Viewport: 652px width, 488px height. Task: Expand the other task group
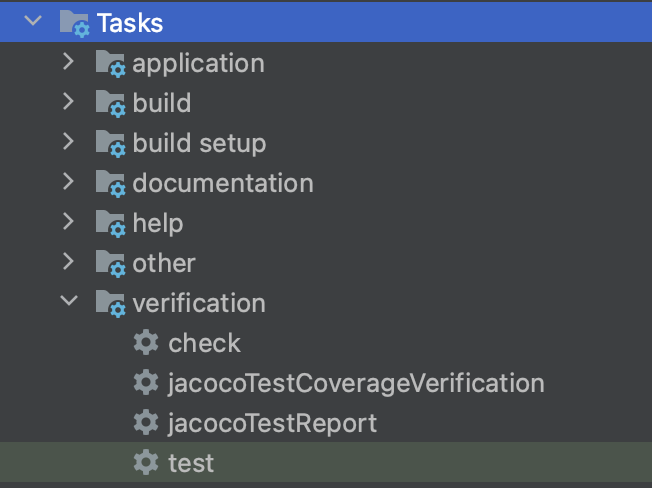[x=69, y=261]
